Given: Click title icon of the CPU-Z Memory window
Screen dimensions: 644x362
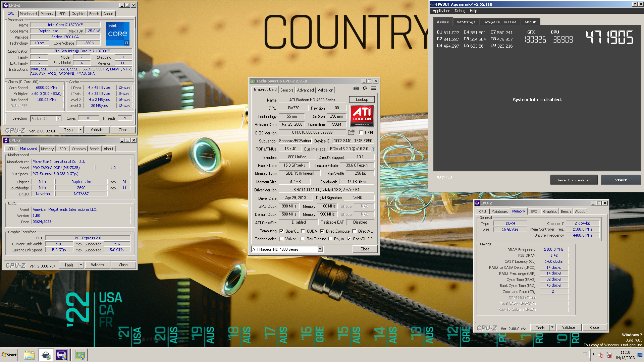Looking at the screenshot, I should pyautogui.click(x=477, y=203).
